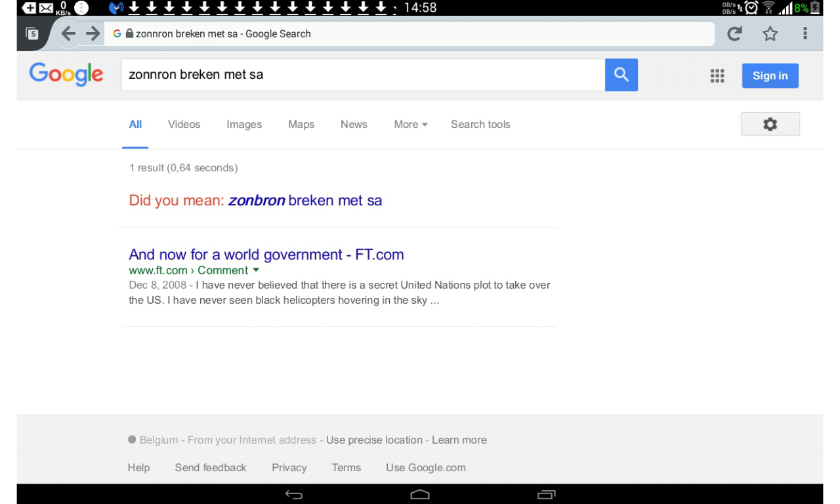Click the suggested spelling zonbron breken met sa

click(x=305, y=201)
